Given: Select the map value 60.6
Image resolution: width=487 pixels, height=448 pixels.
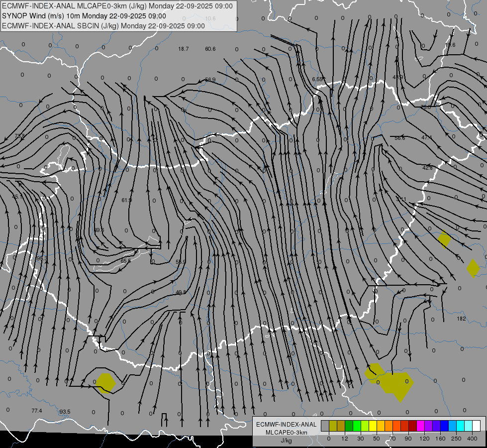Looking at the screenshot, I should 210,49.
